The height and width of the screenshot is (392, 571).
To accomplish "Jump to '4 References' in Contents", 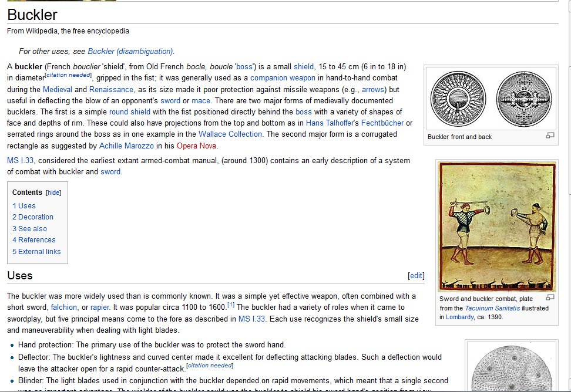I will 34,240.
